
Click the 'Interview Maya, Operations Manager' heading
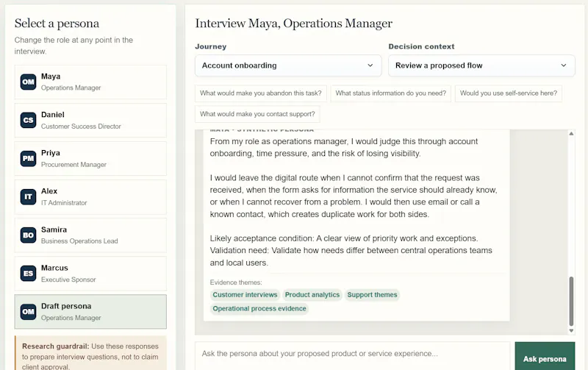[x=293, y=24]
